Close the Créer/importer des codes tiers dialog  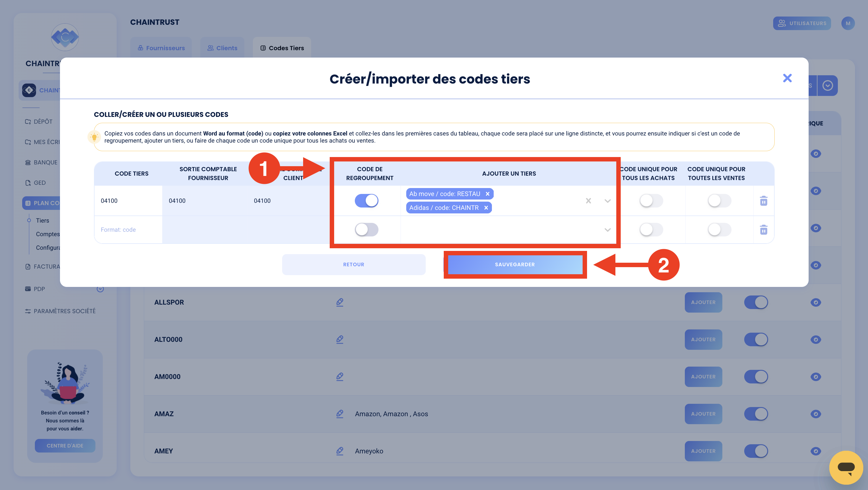pyautogui.click(x=787, y=78)
